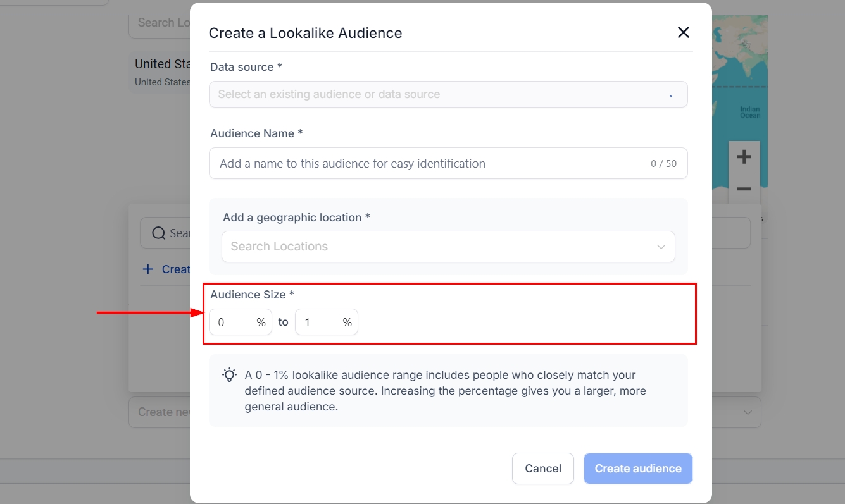This screenshot has width=845, height=504.
Task: Click the map near Indian Ocean label
Action: 749,113
